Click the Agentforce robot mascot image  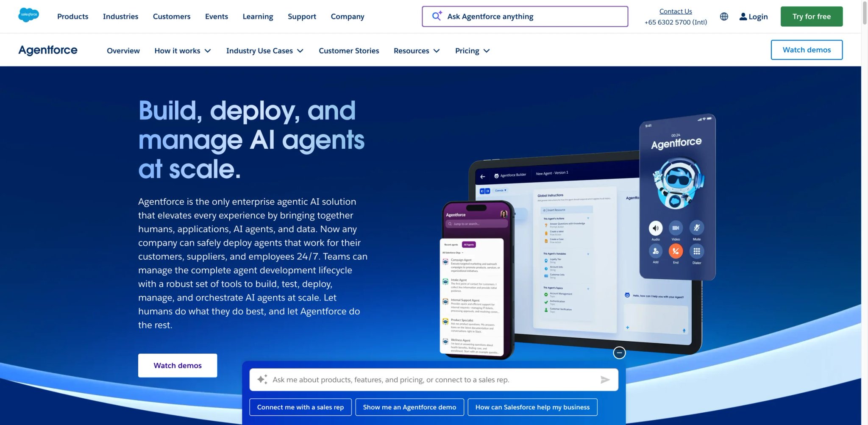pos(678,183)
